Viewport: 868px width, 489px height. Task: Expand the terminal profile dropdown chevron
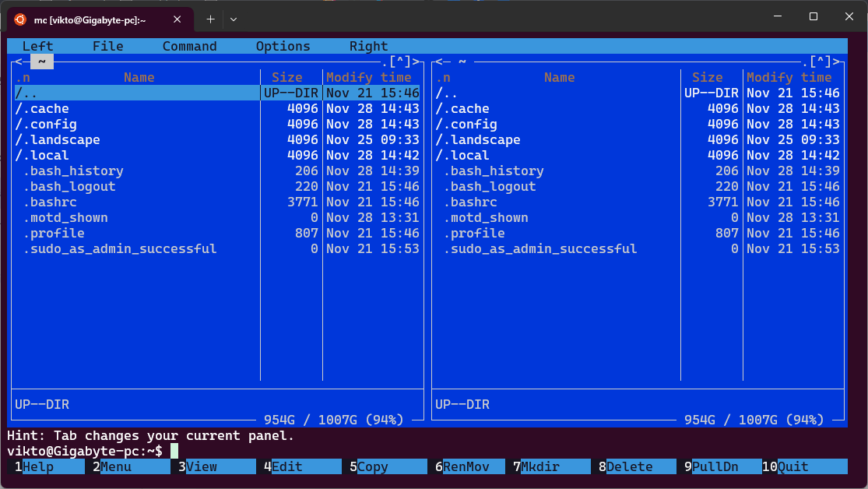coord(234,19)
